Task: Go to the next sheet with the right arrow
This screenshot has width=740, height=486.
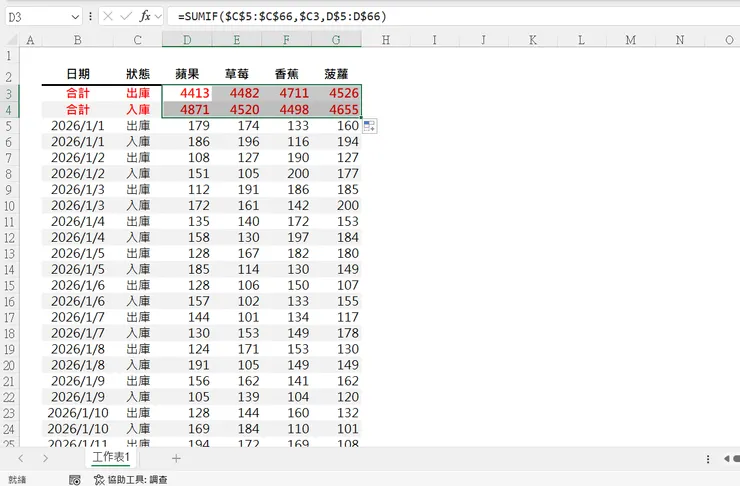Action: pos(45,458)
